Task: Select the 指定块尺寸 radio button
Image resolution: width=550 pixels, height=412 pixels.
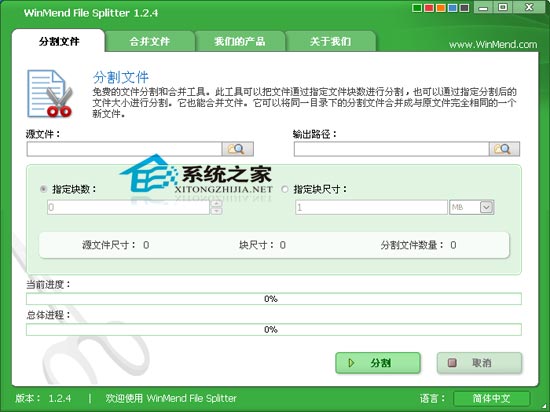Action: 285,189
